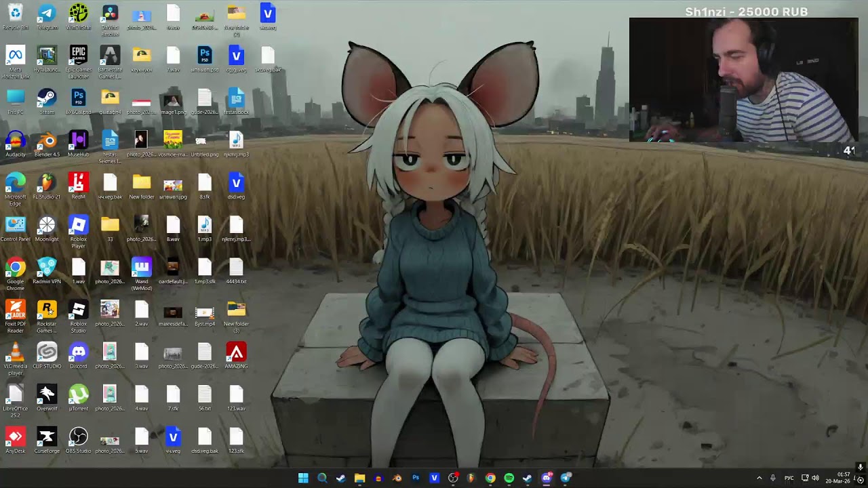Open the LibreOffice 25.2 shortcut
The image size is (868, 488).
point(15,402)
